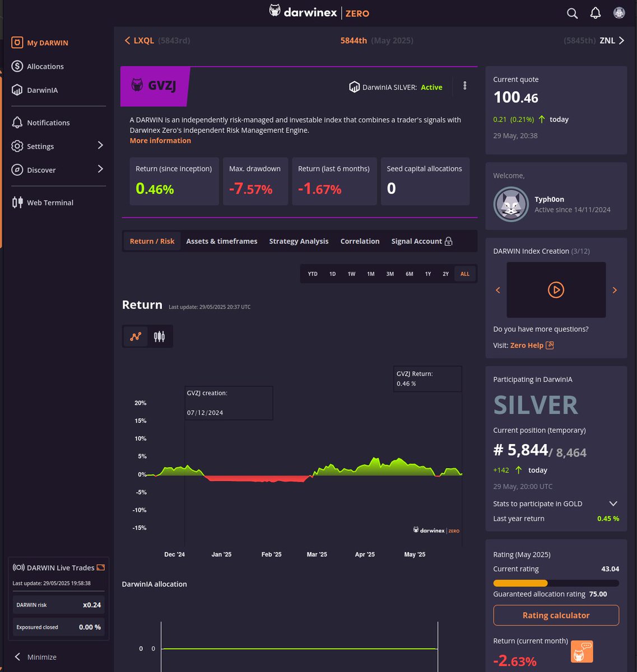Open the Assets & timeframes tab

click(222, 241)
